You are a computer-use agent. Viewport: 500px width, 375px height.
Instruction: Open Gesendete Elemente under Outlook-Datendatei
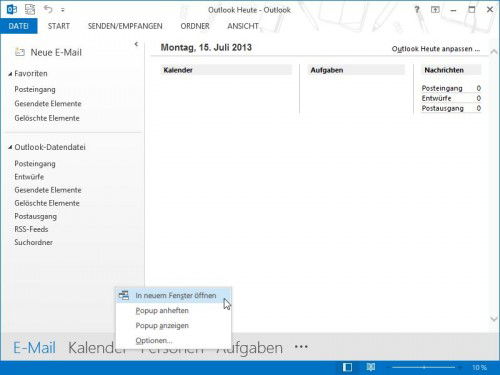tap(48, 190)
